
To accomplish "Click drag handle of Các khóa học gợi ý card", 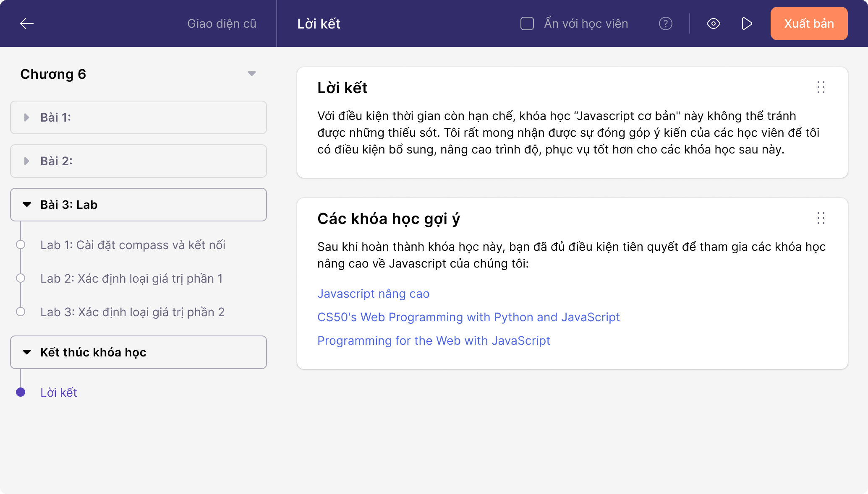I will (821, 218).
